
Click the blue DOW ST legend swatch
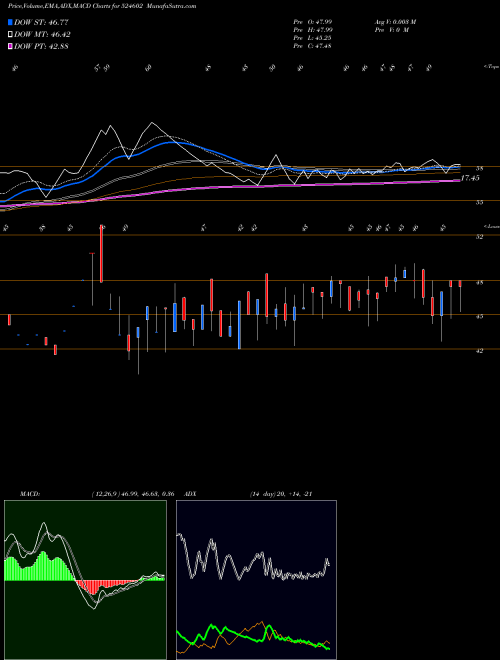(10, 22)
